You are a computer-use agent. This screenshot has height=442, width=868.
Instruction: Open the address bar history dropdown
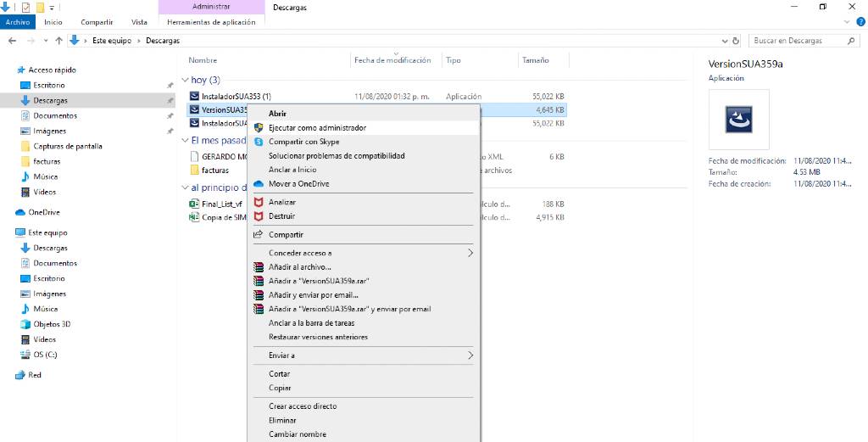click(x=724, y=40)
